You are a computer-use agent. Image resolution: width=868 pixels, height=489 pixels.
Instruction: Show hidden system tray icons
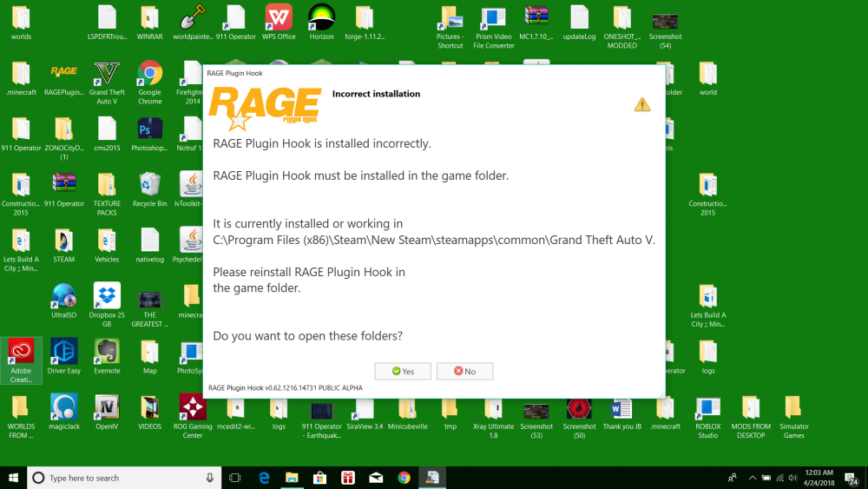752,478
